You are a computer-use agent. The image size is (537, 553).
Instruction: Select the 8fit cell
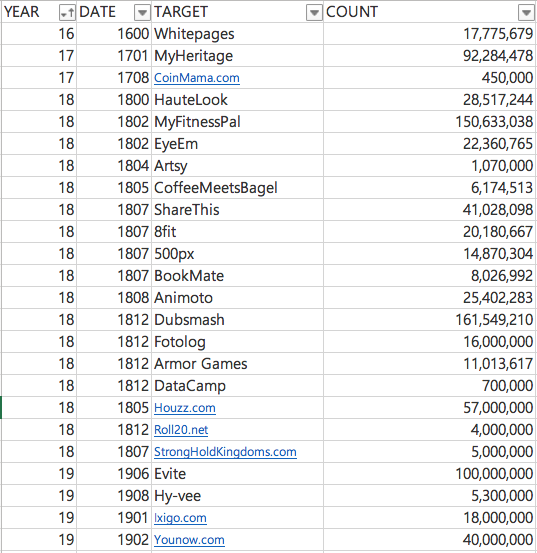click(x=238, y=232)
